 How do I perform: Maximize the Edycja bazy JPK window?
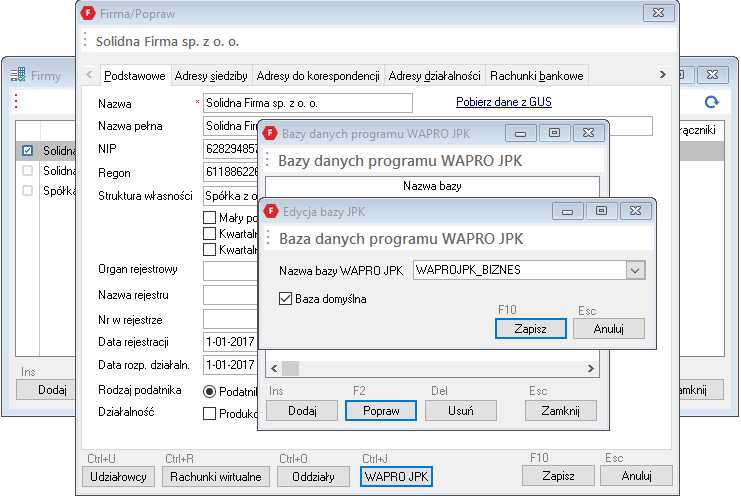(601, 211)
